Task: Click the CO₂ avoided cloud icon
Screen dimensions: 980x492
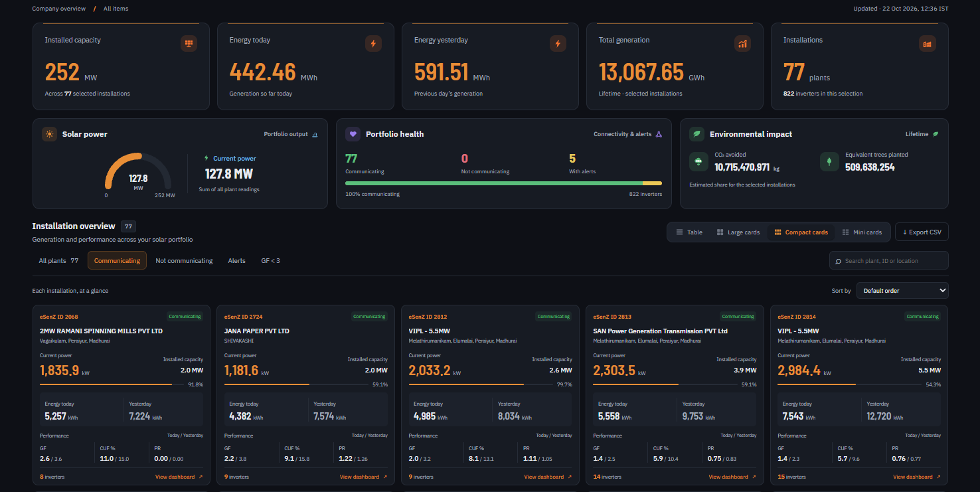Action: tap(698, 162)
